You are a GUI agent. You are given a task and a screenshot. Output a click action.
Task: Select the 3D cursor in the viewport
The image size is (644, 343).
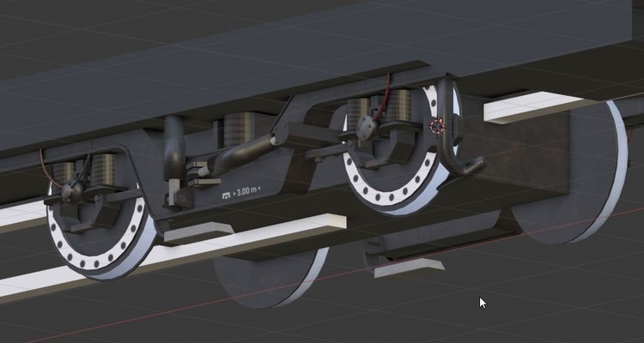(437, 126)
